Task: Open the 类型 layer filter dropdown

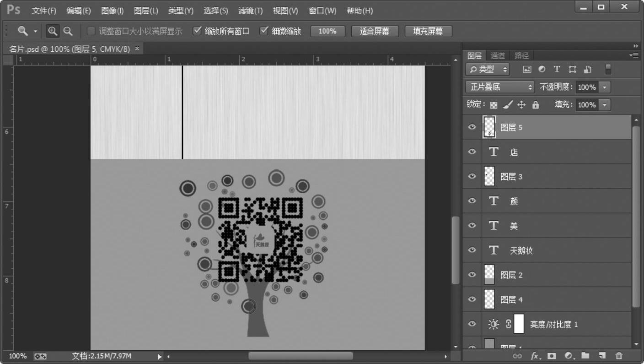Action: click(x=488, y=69)
